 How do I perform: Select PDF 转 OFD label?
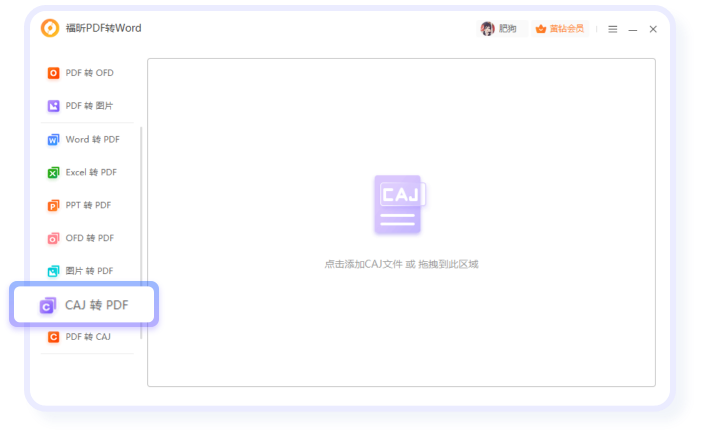click(89, 73)
